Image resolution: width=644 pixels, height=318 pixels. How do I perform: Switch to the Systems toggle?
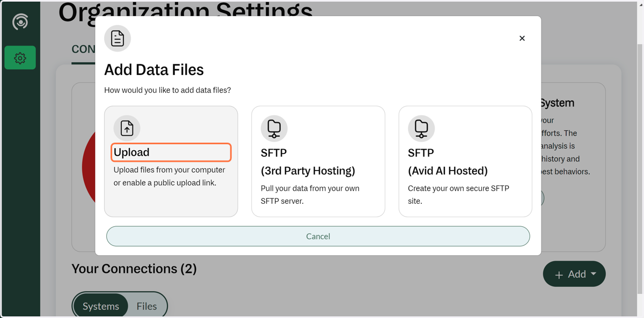tap(101, 306)
